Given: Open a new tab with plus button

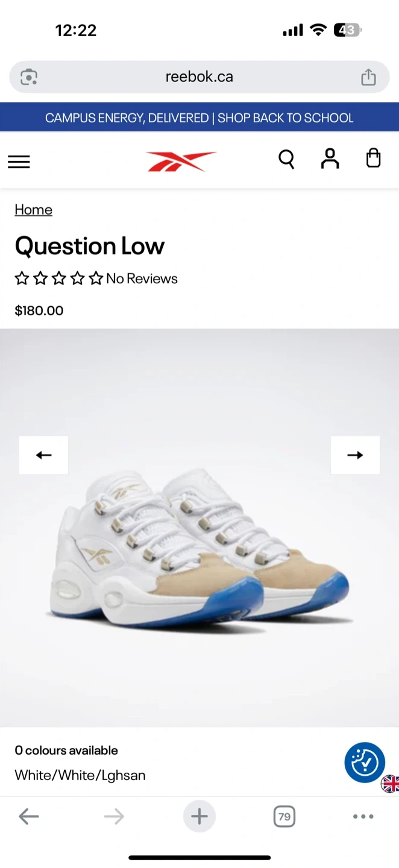Looking at the screenshot, I should [199, 817].
